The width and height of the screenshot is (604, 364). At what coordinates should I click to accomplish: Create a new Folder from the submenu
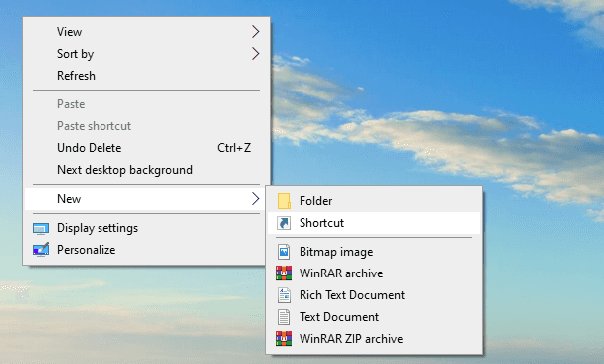tap(374, 201)
